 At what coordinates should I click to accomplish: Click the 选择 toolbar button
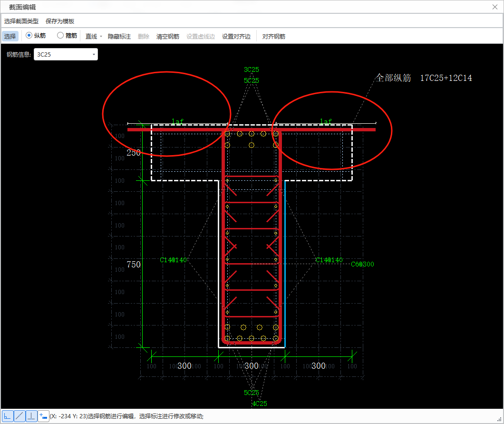[10, 36]
